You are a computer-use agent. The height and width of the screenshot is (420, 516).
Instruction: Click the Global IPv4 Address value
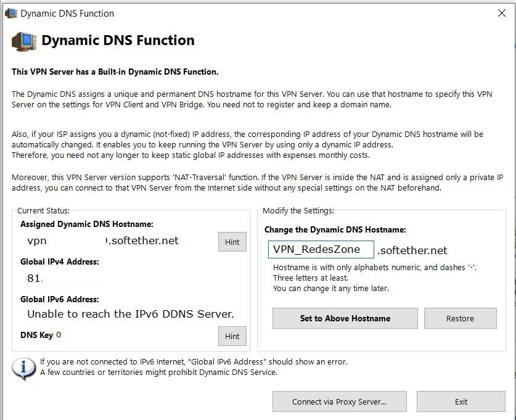(35, 278)
